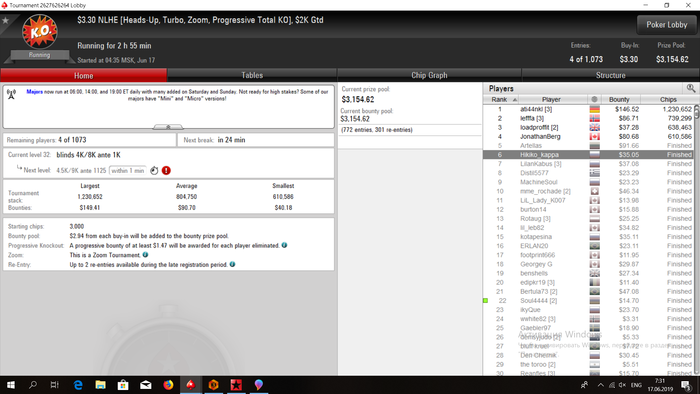
Task: Open Windows taskbar search
Action: (x=33, y=385)
